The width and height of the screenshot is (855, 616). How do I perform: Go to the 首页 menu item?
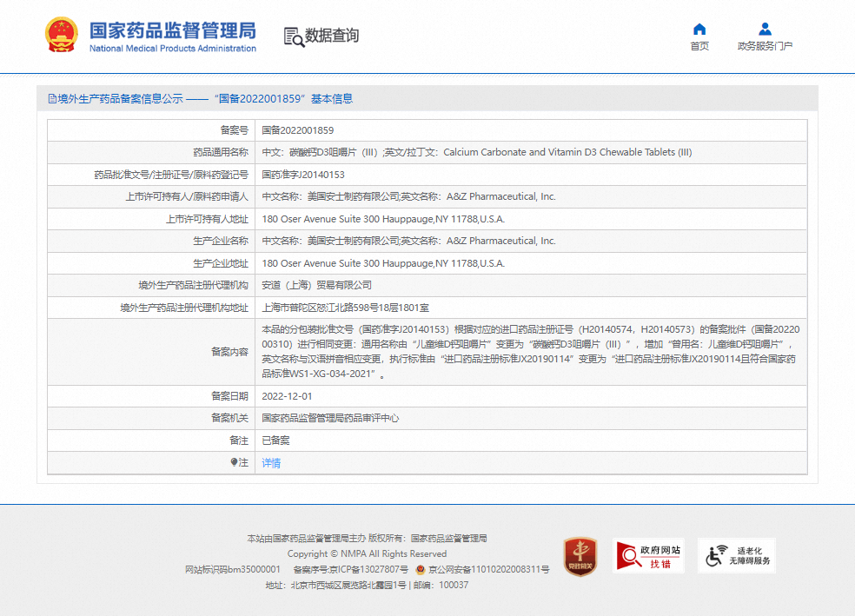pyautogui.click(x=699, y=46)
